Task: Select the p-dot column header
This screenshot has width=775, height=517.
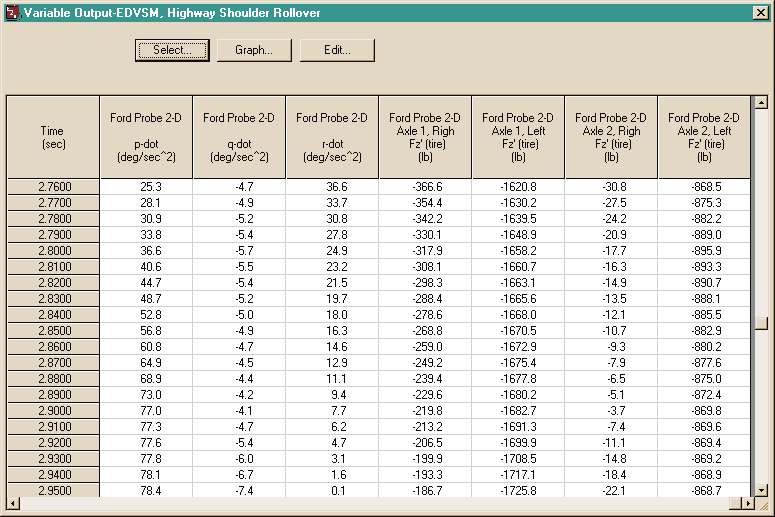Action: click(146, 137)
